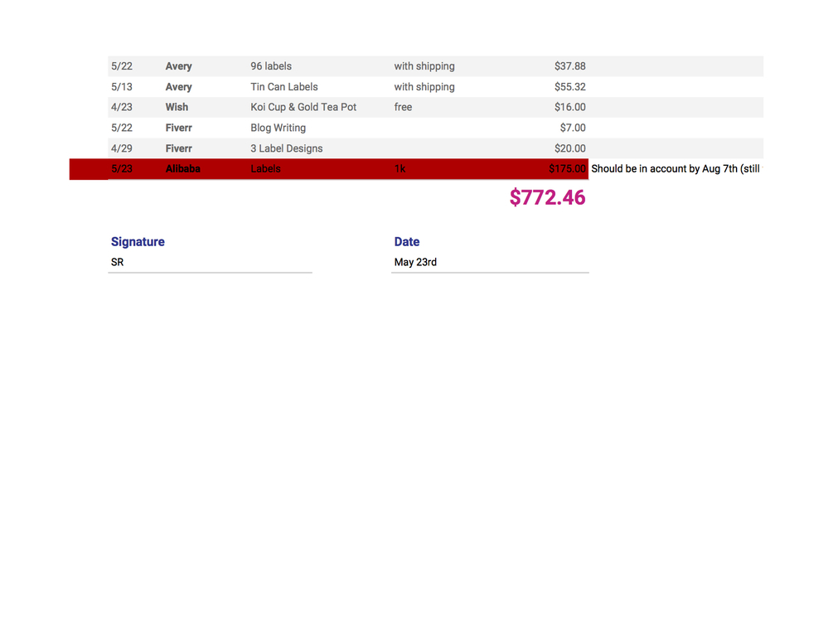Image resolution: width=833 pixels, height=644 pixels.
Task: Select the 'Should be in account by Aug 7th' note
Action: tap(676, 169)
